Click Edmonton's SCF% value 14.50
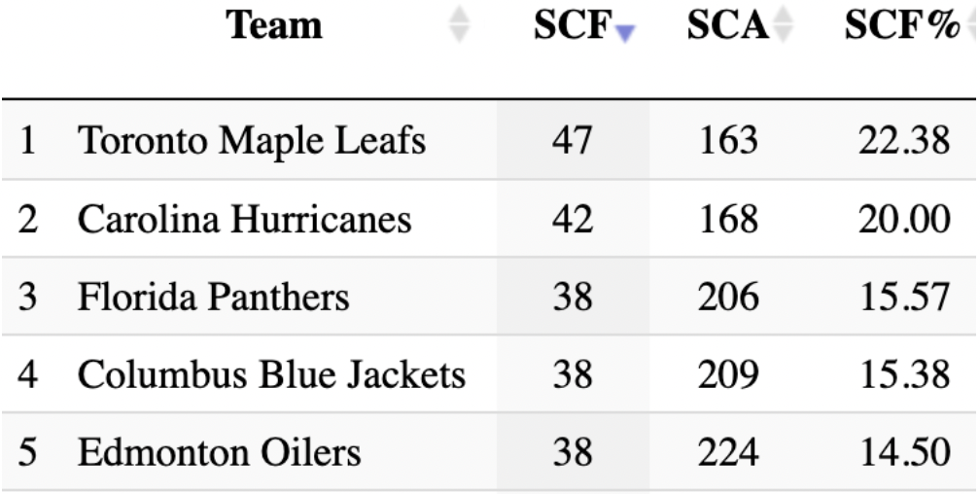 [x=903, y=452]
